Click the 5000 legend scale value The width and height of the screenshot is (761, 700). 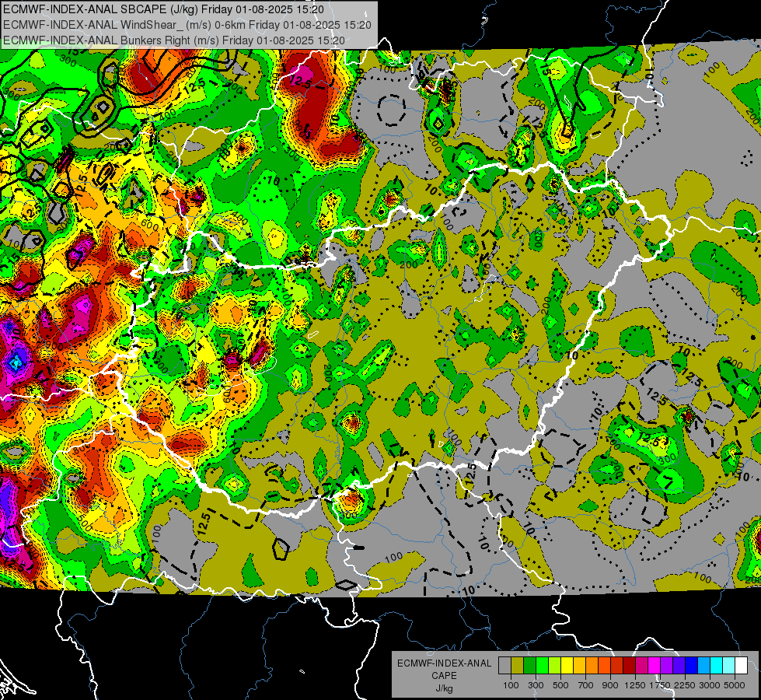coord(735,685)
